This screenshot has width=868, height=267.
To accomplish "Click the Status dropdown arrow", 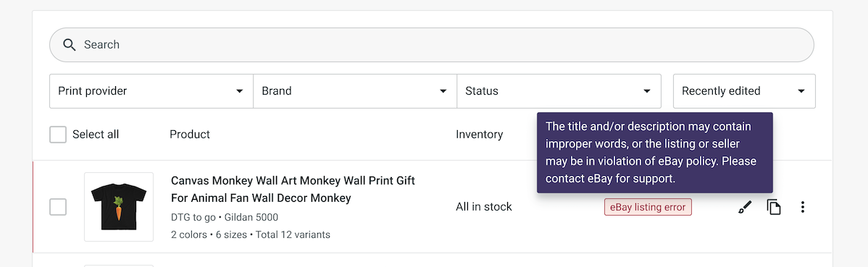I will (x=646, y=91).
